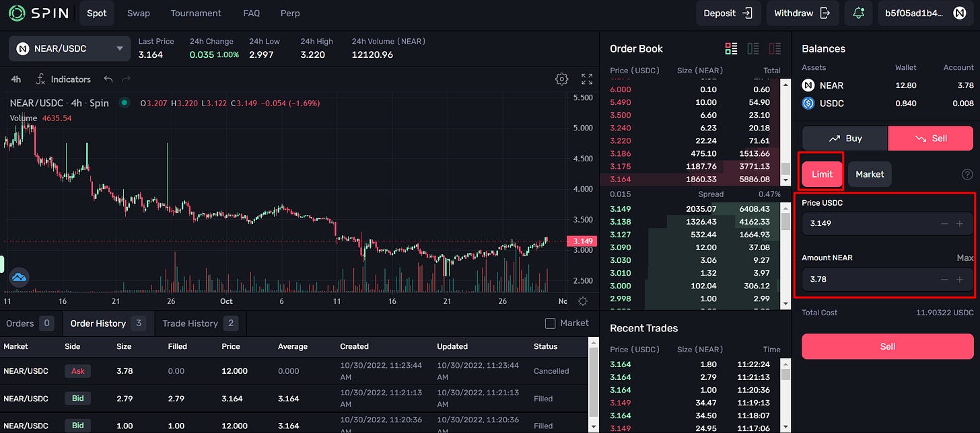Click the 3.149 price label on chart axis
The image size is (980, 433).
pyautogui.click(x=582, y=241)
